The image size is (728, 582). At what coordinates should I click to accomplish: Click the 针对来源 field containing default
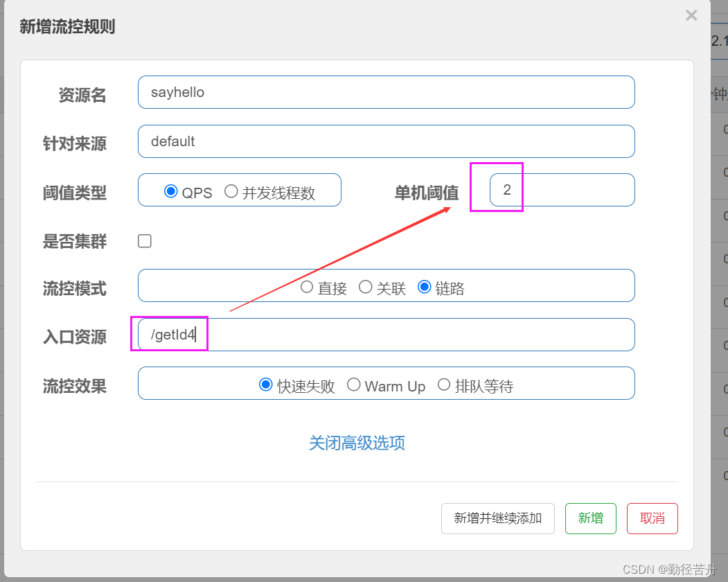(387, 141)
